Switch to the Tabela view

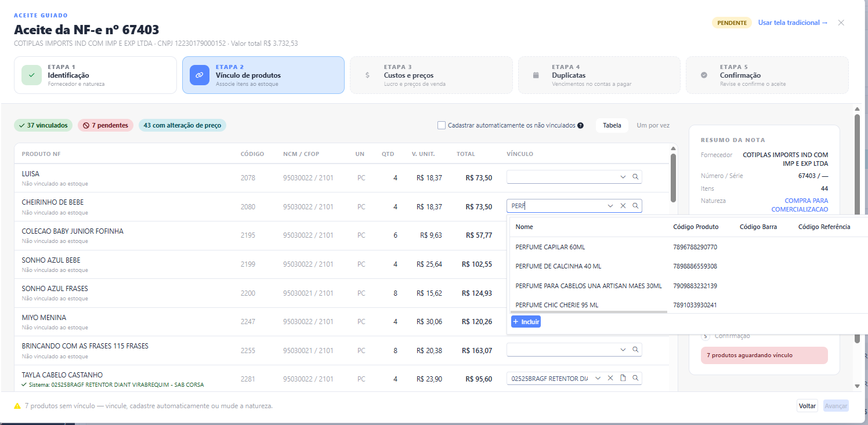(612, 125)
